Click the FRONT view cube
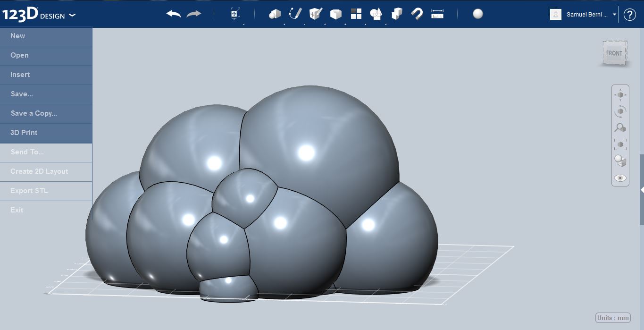Screen dimensions: 644x330 [614, 53]
